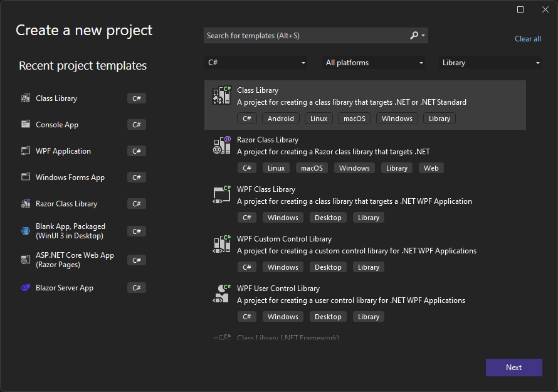Open the search options dropdown arrow
Image resolution: width=558 pixels, height=392 pixels.
click(423, 36)
